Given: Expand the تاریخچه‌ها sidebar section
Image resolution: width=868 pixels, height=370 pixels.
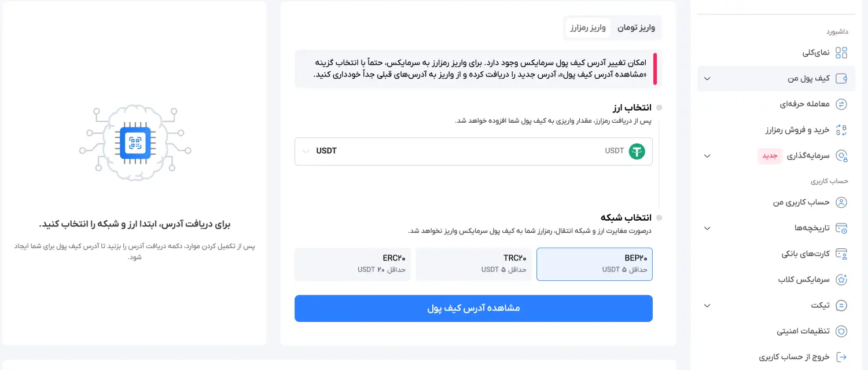Looking at the screenshot, I should click(x=707, y=228).
